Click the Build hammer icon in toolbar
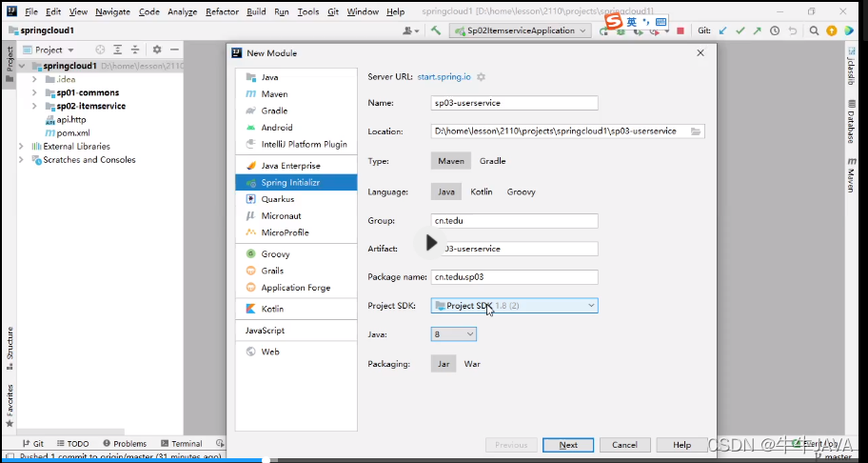This screenshot has width=868, height=463. click(436, 30)
